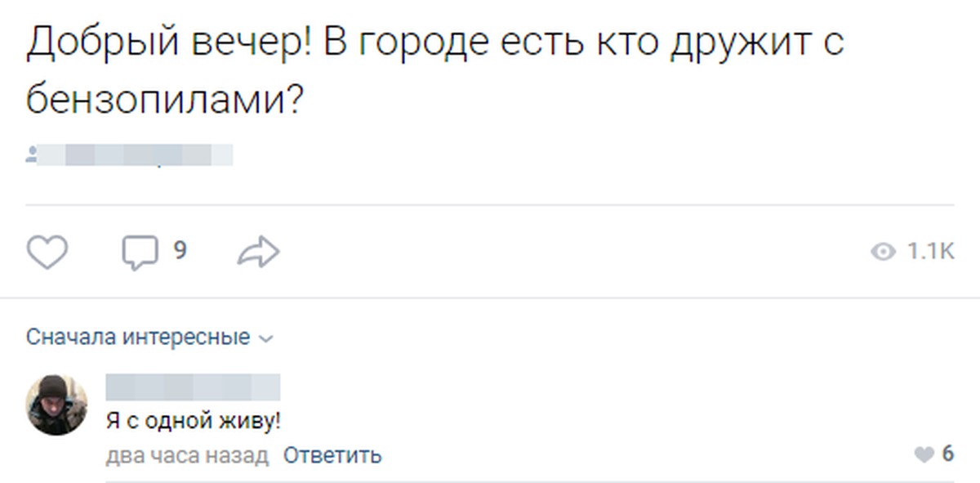Viewport: 980px width, 483px height.
Task: Open the blurred commenter name link
Action: [x=193, y=387]
